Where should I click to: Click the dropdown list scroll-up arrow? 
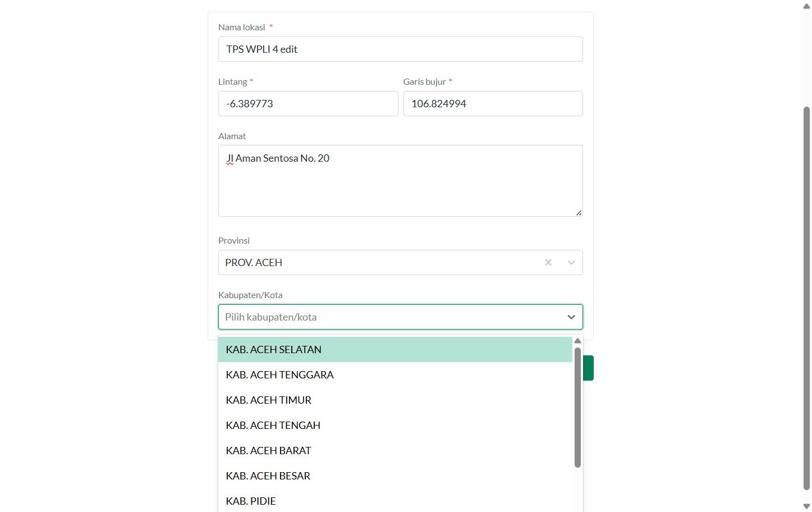tap(577, 341)
